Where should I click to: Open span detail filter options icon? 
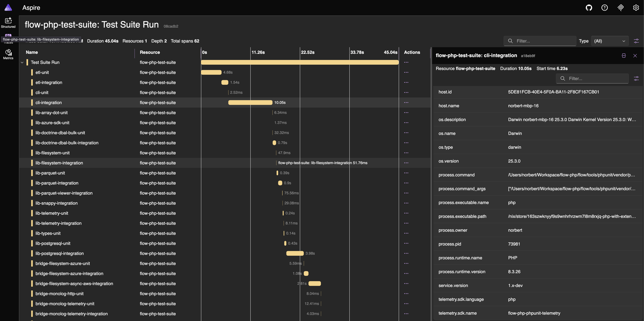click(636, 79)
